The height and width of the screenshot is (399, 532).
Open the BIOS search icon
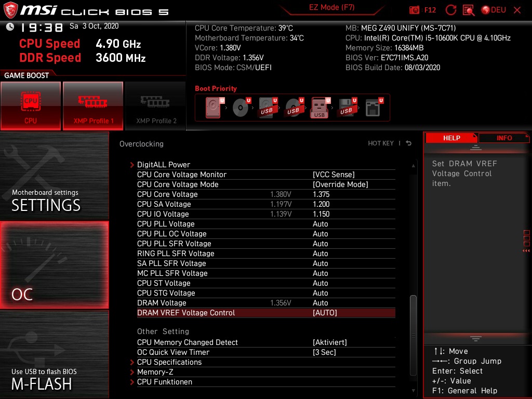click(x=469, y=10)
